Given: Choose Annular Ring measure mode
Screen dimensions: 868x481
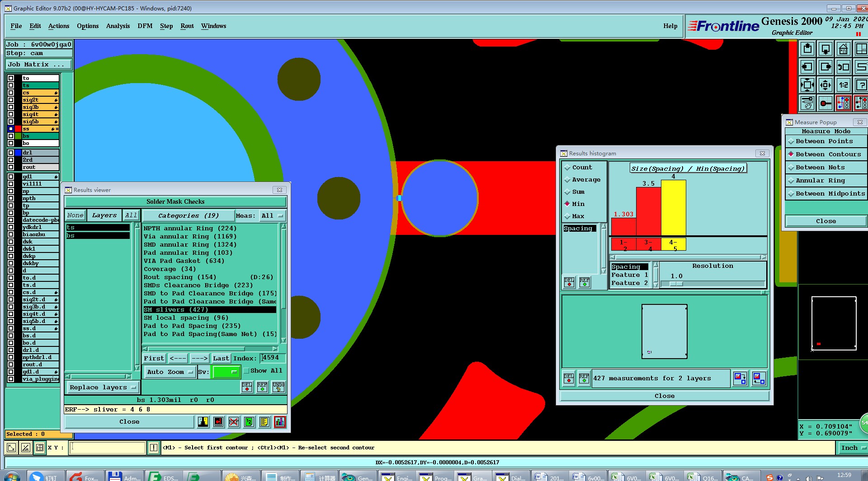Looking at the screenshot, I should point(826,181).
